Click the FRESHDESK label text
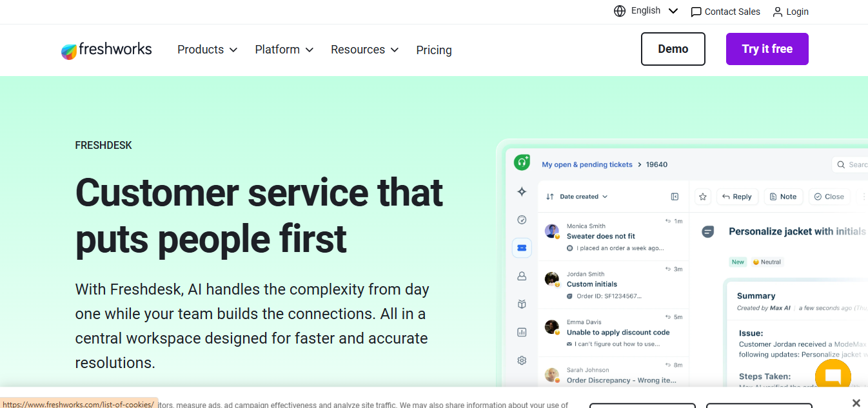The height and width of the screenshot is (408, 868). tap(104, 146)
